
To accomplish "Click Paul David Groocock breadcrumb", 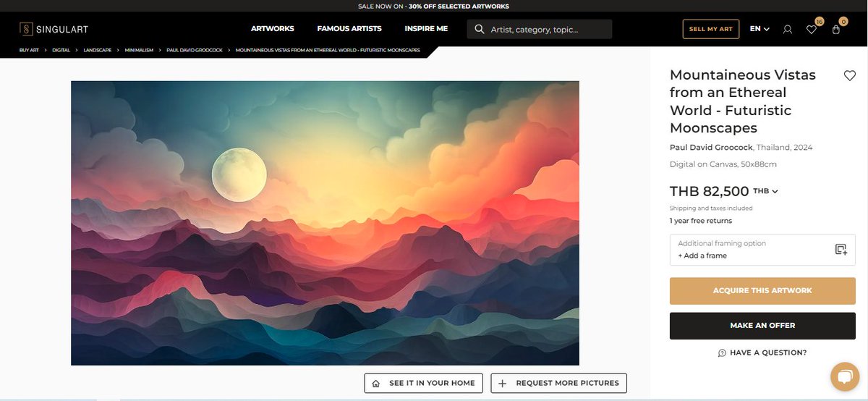I will point(195,51).
